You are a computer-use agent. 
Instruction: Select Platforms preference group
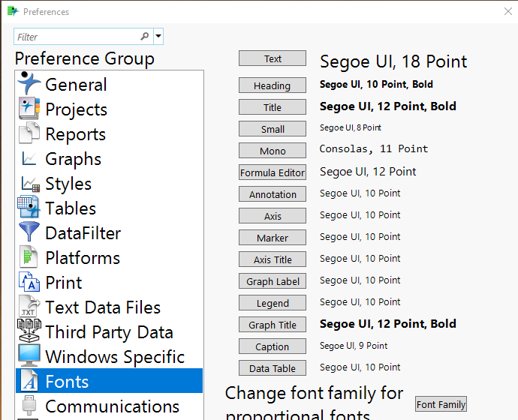(109, 257)
